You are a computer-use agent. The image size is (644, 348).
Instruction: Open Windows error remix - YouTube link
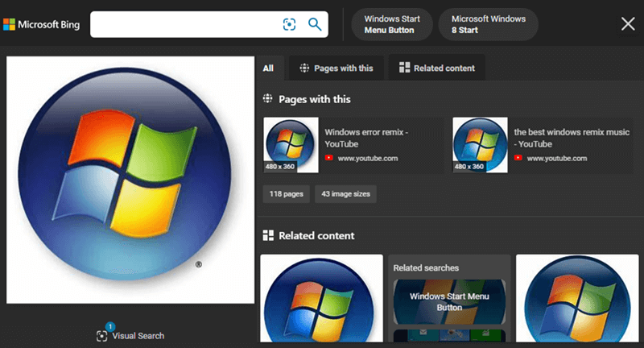(x=365, y=137)
